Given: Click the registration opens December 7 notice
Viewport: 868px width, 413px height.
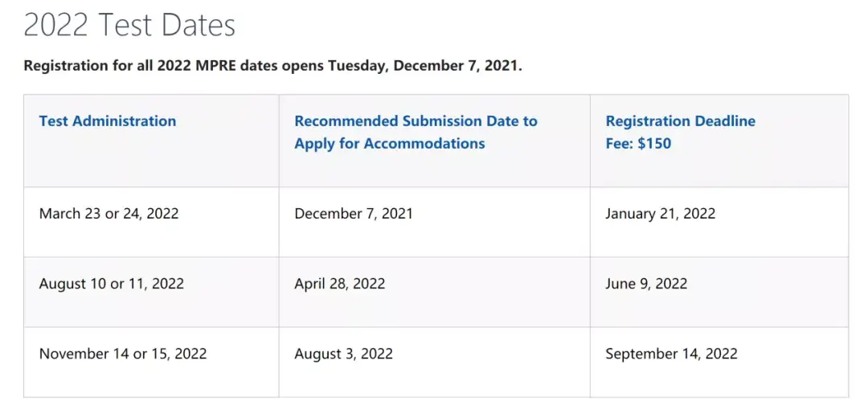Looking at the screenshot, I should point(272,65).
